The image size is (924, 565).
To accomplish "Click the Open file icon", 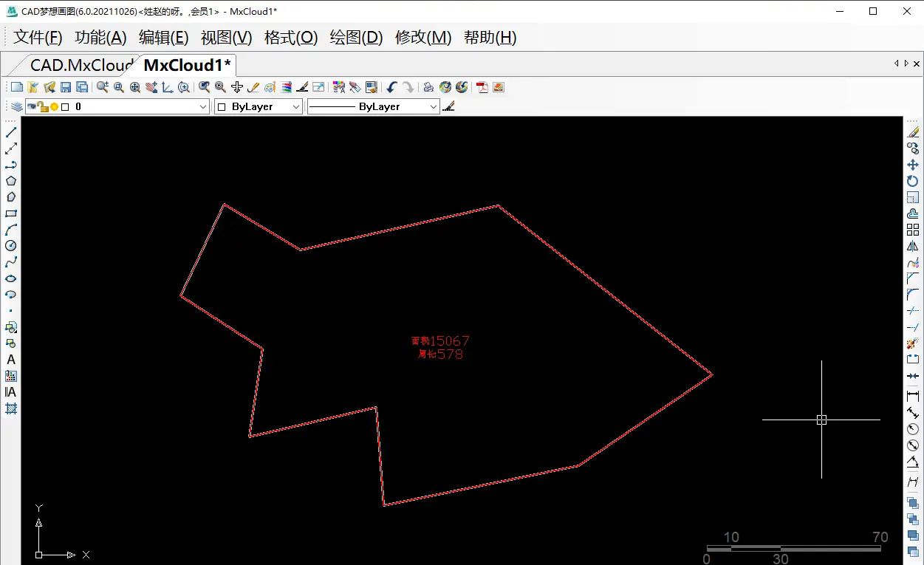I will (x=32, y=87).
